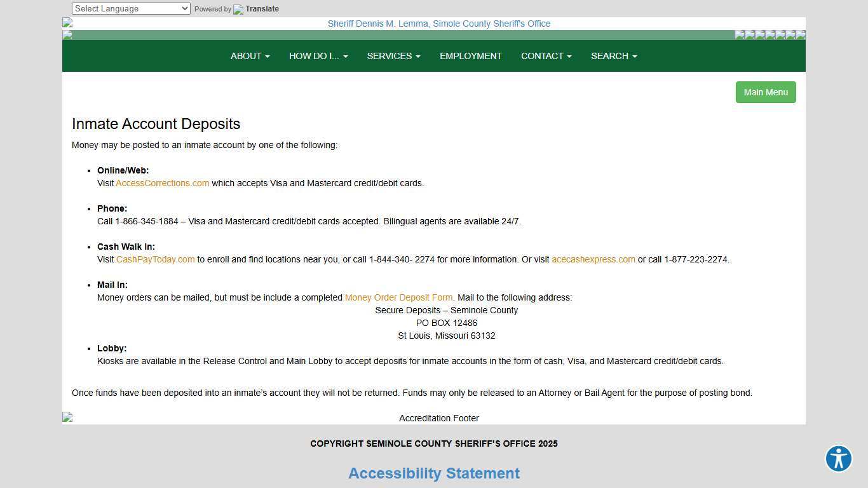Click the first social media icon in header
This screenshot has height=488, width=868.
pyautogui.click(x=740, y=35)
